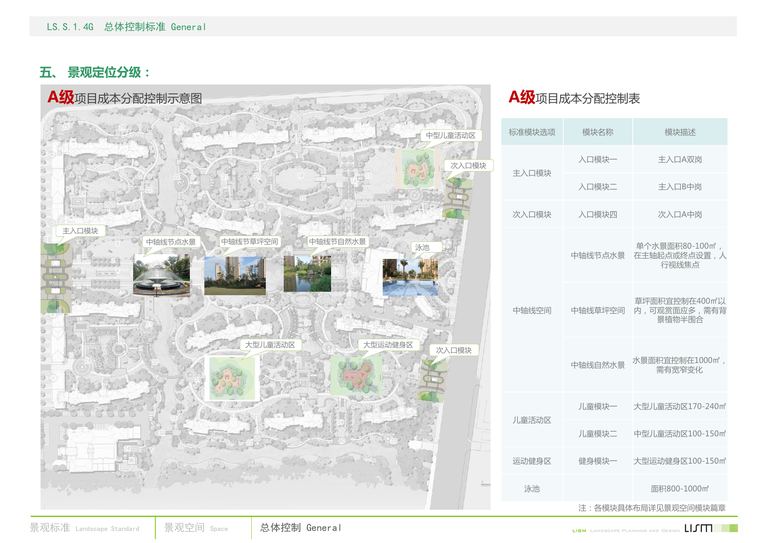Click the 五、景观定位分级 heading
Screen dimensions: 768x543
pyautogui.click(x=95, y=72)
